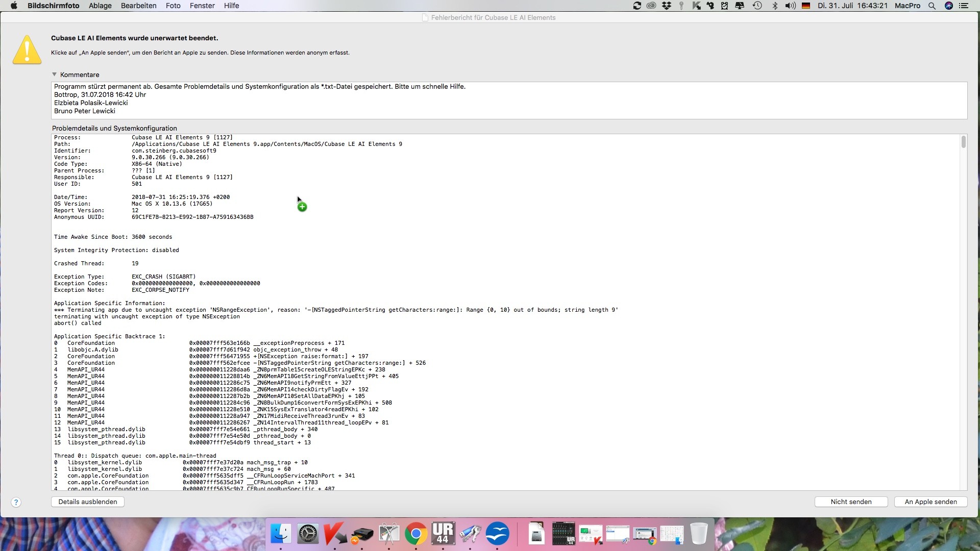Click the report details scrollbar handle
This screenshot has width=980, height=551.
tap(963, 142)
